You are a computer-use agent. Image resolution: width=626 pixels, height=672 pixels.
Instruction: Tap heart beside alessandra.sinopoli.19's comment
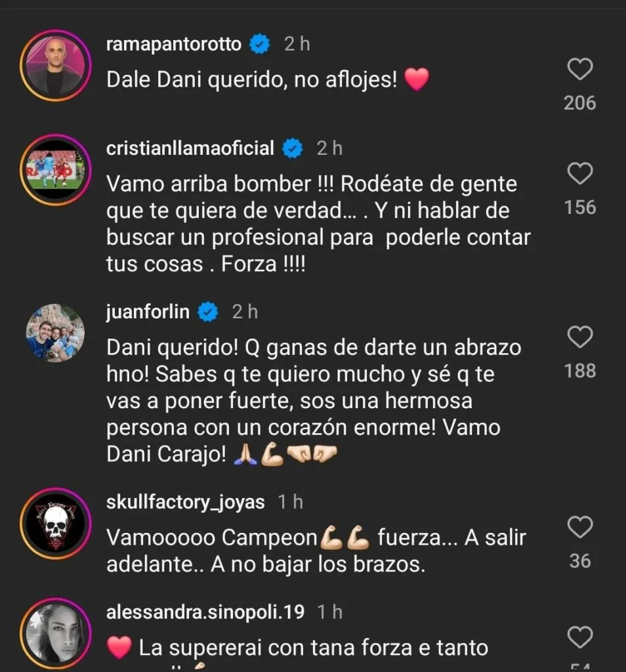(580, 637)
